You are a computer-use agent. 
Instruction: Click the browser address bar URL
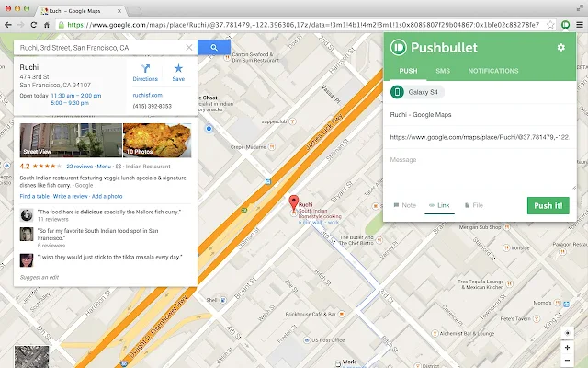303,25
